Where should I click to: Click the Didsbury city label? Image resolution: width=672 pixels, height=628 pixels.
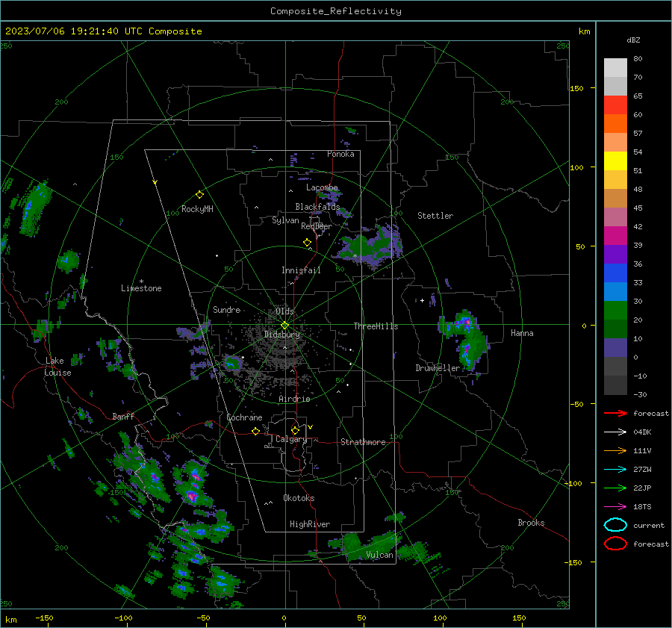coord(281,335)
